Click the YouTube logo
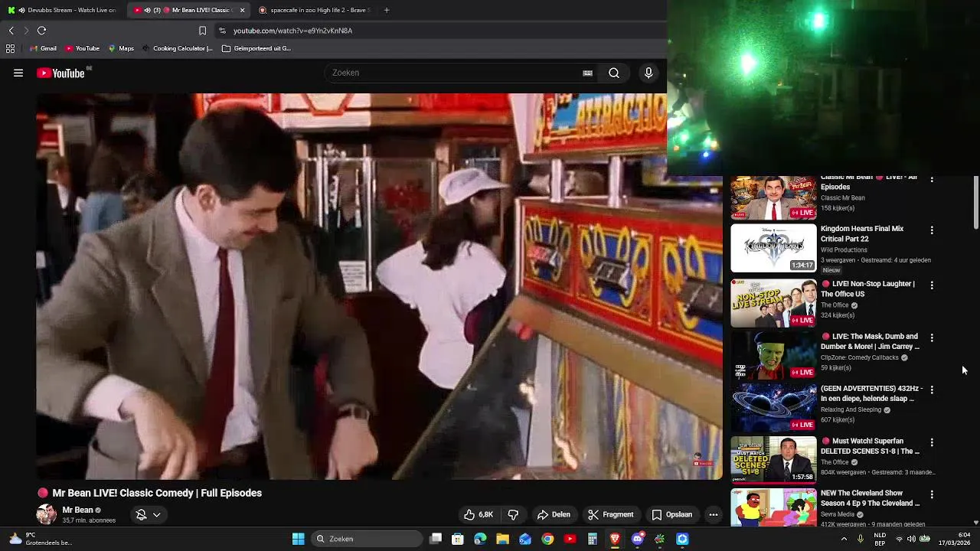 pyautogui.click(x=60, y=73)
